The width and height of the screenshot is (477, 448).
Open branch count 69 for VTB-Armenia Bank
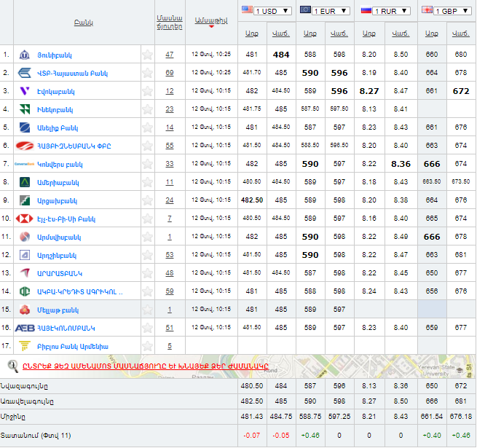point(170,73)
